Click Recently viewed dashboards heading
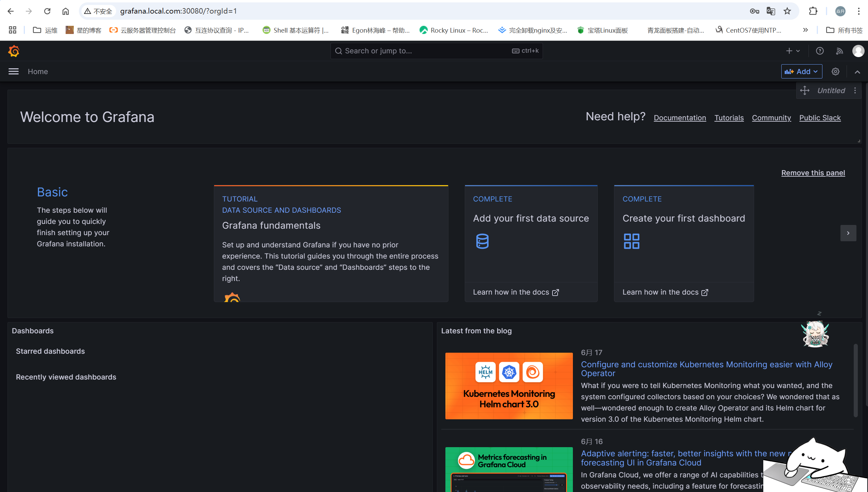 coord(66,377)
